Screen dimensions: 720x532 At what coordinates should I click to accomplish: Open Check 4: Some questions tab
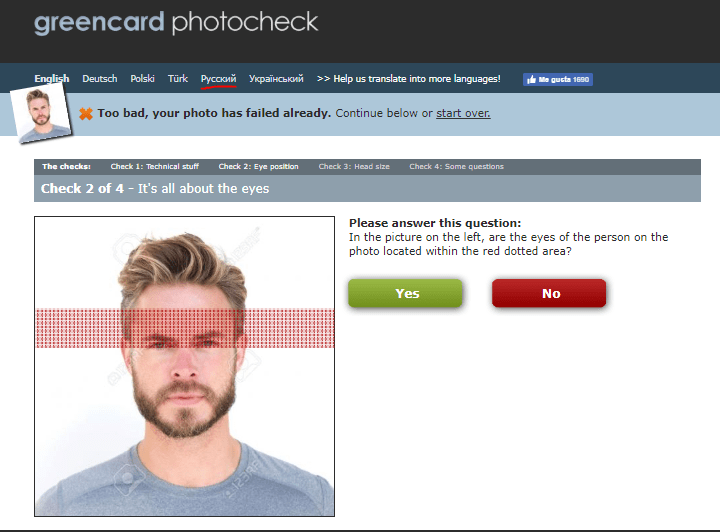456,167
